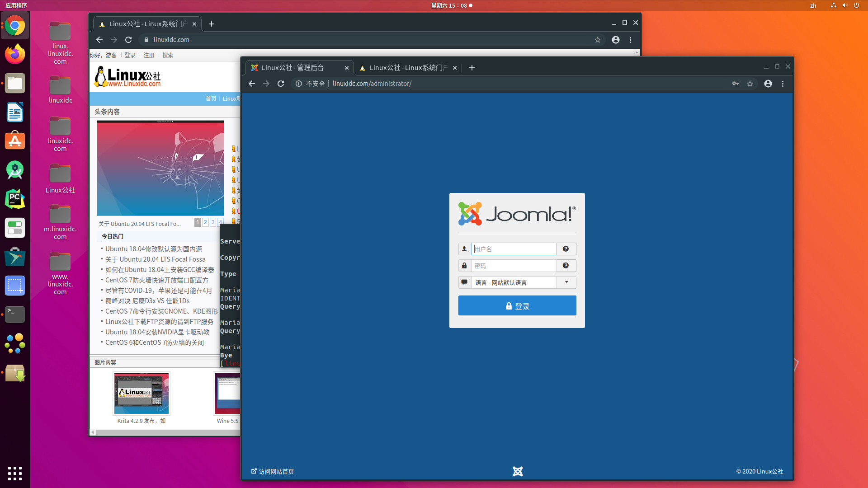Open a new tab in the back window
Image resolution: width=868 pixels, height=488 pixels.
212,24
